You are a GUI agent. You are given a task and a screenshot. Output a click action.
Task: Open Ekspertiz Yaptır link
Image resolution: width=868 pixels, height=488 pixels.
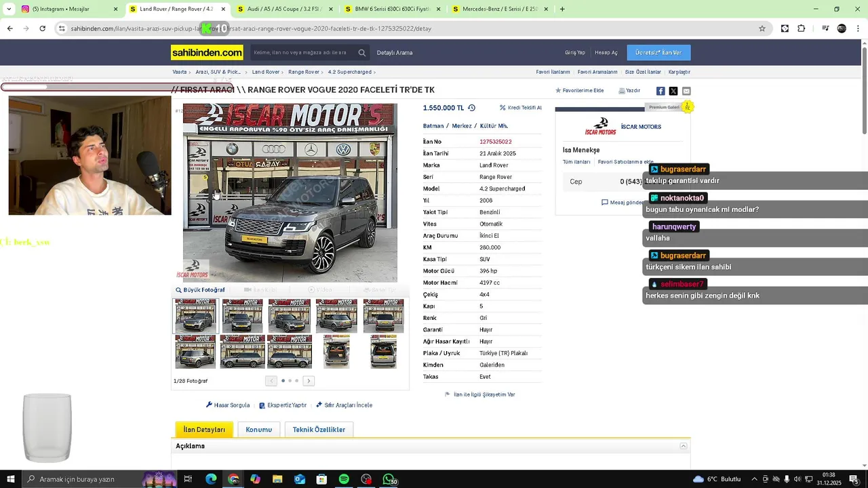[283, 405]
